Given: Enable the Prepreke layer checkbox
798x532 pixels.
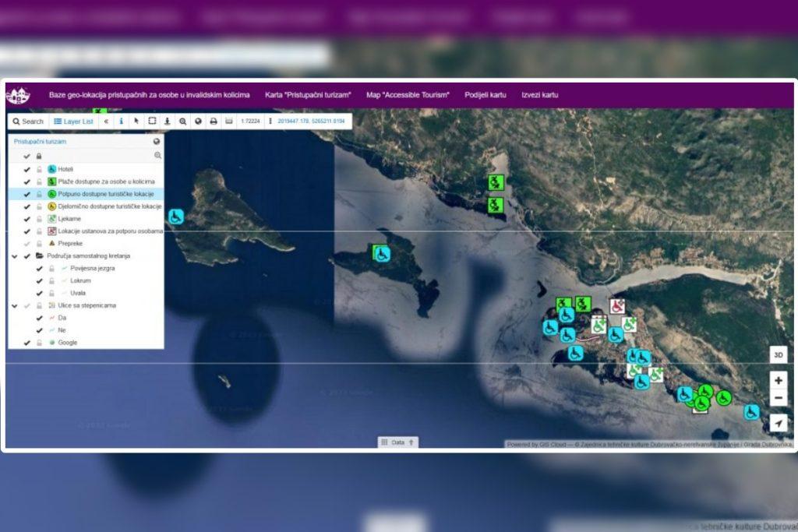Looking at the screenshot, I should pyautogui.click(x=27, y=243).
